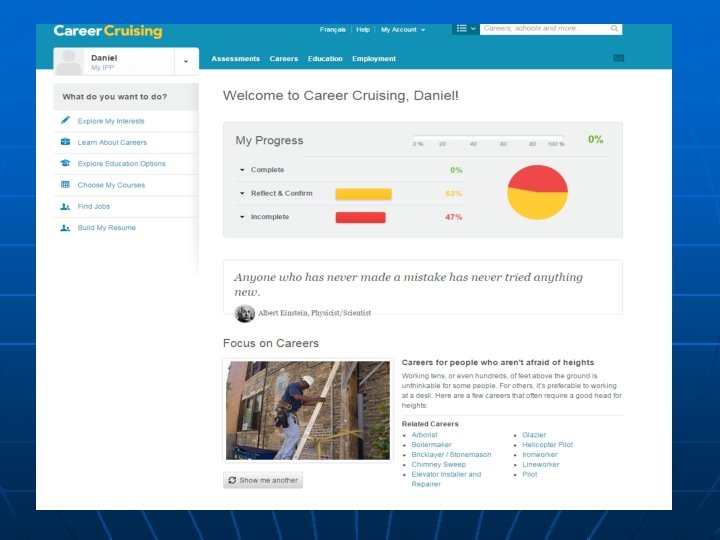720x540 pixels.
Task: Select Find Jobs
Action: (94, 206)
